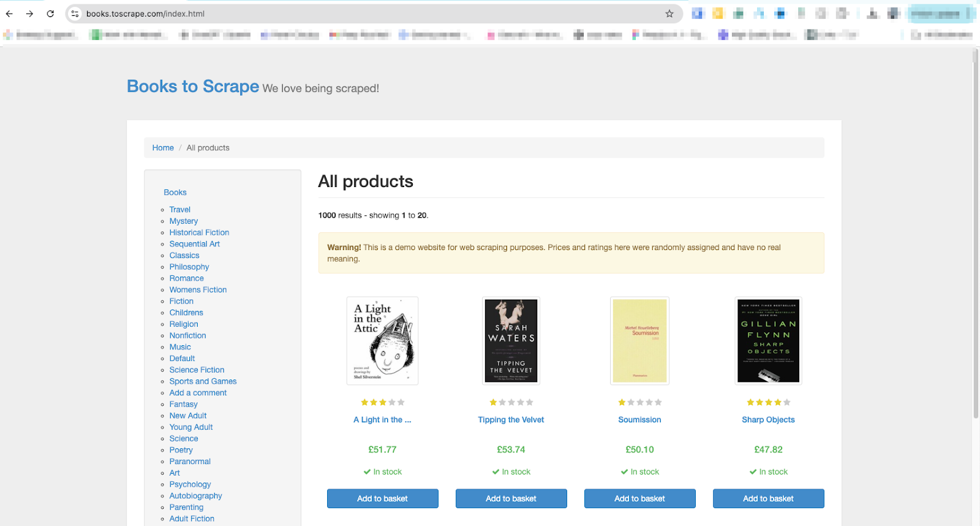Screen dimensions: 980x526
Task: Browse the Fantasy category
Action: pos(183,404)
